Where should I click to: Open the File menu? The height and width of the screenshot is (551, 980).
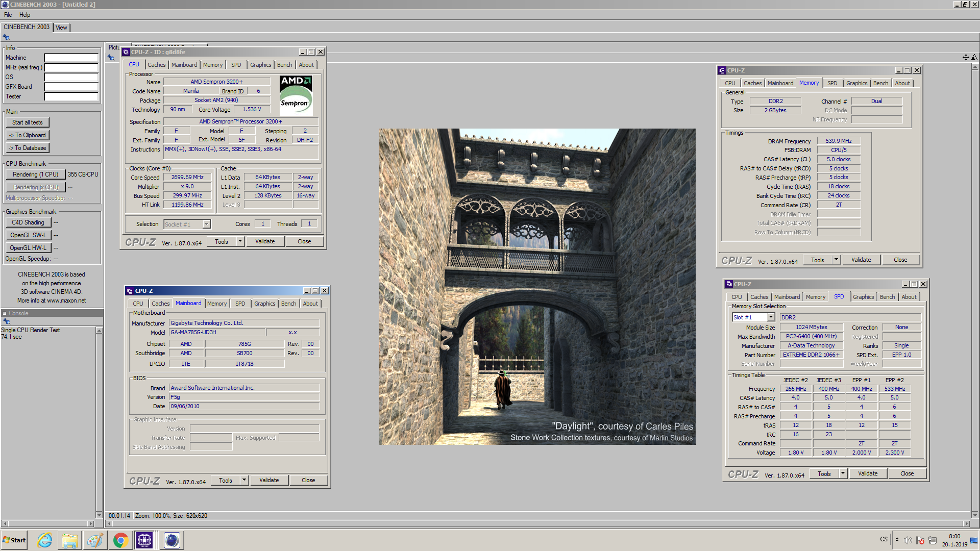tap(8, 15)
